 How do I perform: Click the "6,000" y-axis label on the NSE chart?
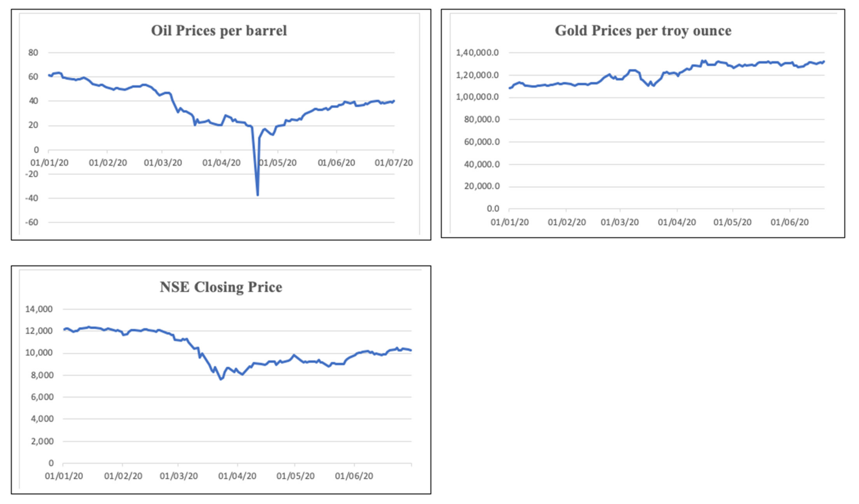pyautogui.click(x=42, y=397)
